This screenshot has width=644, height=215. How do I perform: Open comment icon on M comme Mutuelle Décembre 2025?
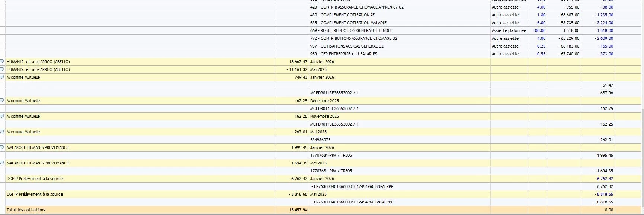coord(2,101)
